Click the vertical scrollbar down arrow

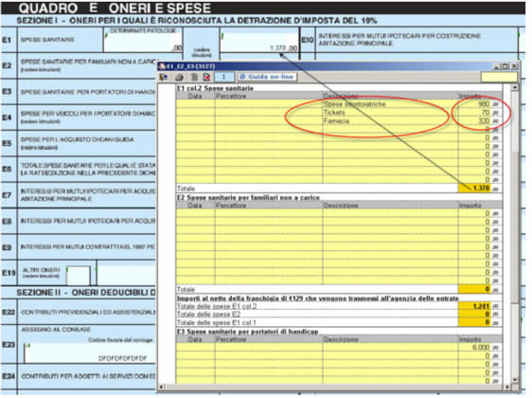click(515, 380)
